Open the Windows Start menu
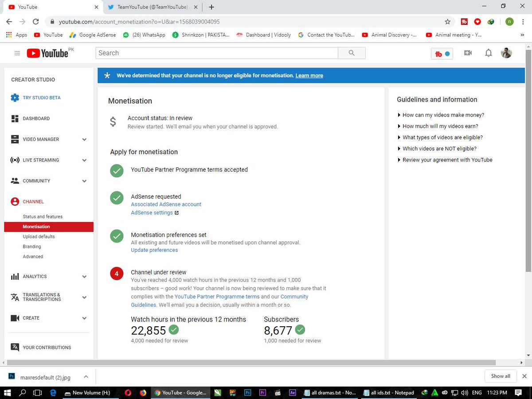Image resolution: width=532 pixels, height=399 pixels. [x=7, y=392]
